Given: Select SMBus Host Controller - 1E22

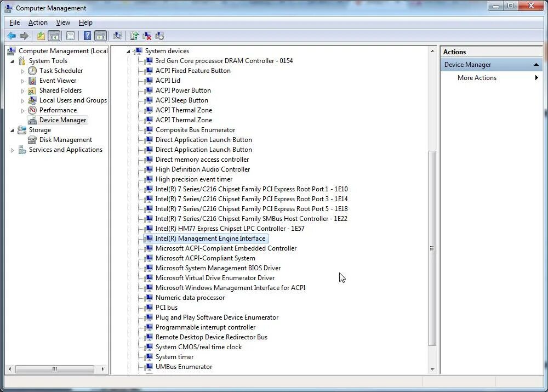Looking at the screenshot, I should (252, 219).
